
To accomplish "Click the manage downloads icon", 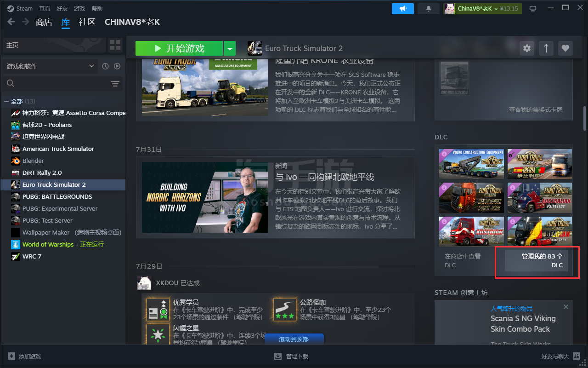I will tap(278, 356).
